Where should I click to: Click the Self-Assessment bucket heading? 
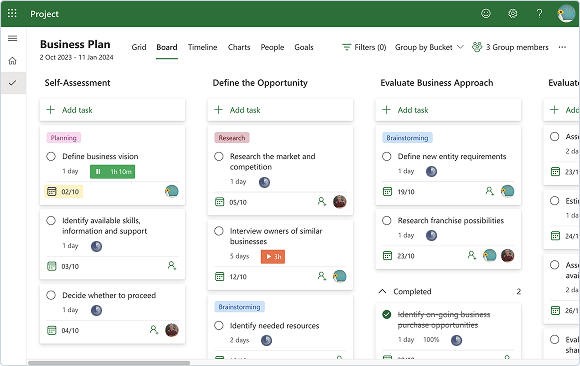(77, 83)
